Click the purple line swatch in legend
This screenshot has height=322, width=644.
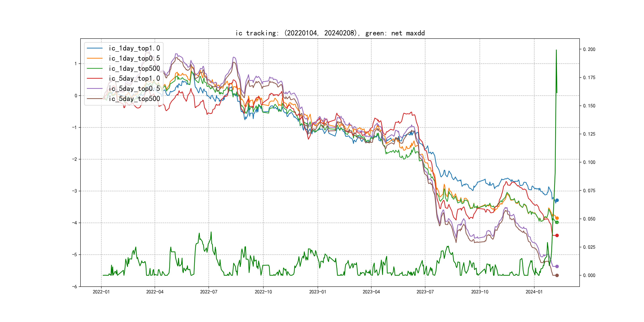pos(95,88)
